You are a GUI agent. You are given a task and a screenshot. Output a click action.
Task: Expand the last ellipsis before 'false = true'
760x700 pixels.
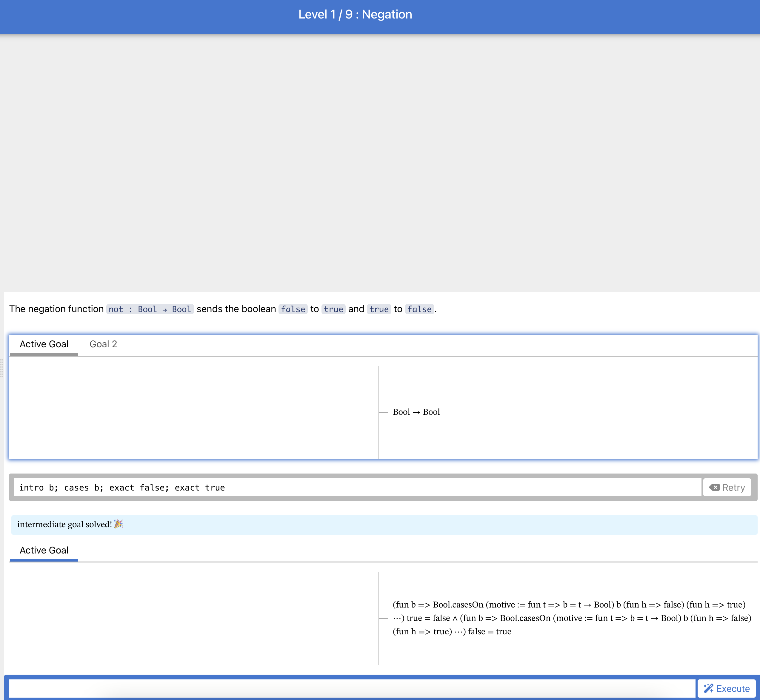click(459, 631)
